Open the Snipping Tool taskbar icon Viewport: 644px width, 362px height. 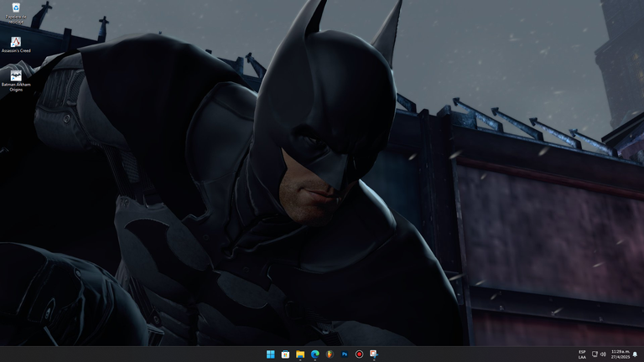(x=374, y=354)
